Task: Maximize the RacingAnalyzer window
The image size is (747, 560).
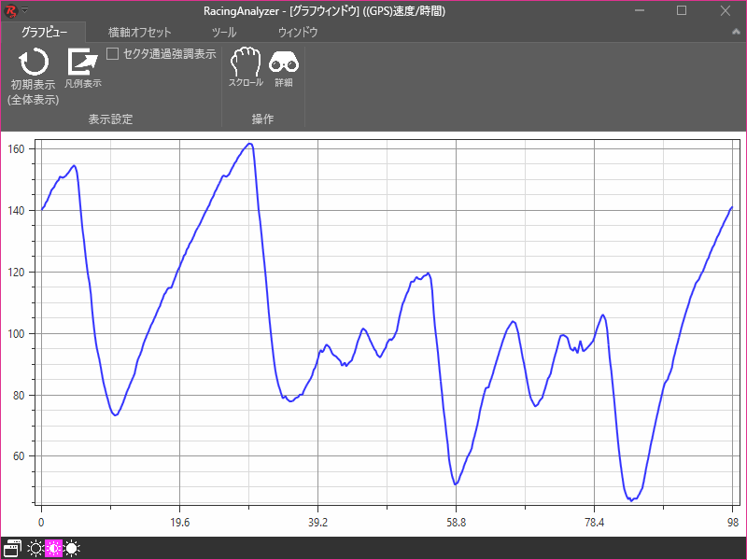Action: point(682,10)
